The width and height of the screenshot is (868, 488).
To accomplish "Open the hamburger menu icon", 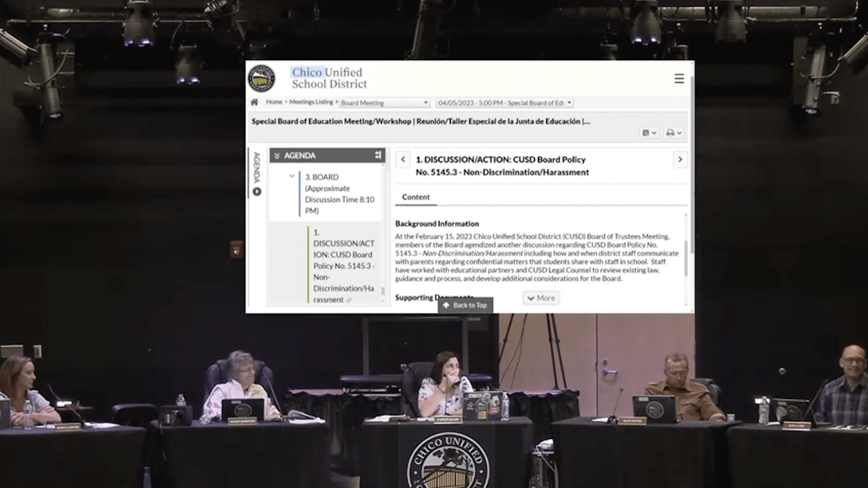I will 679,79.
